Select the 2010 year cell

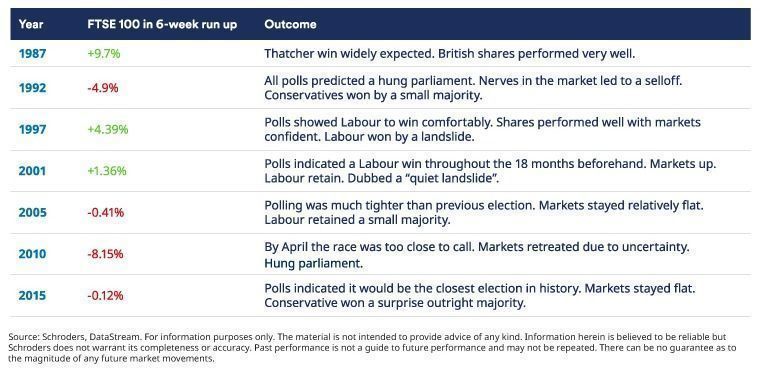(x=32, y=254)
